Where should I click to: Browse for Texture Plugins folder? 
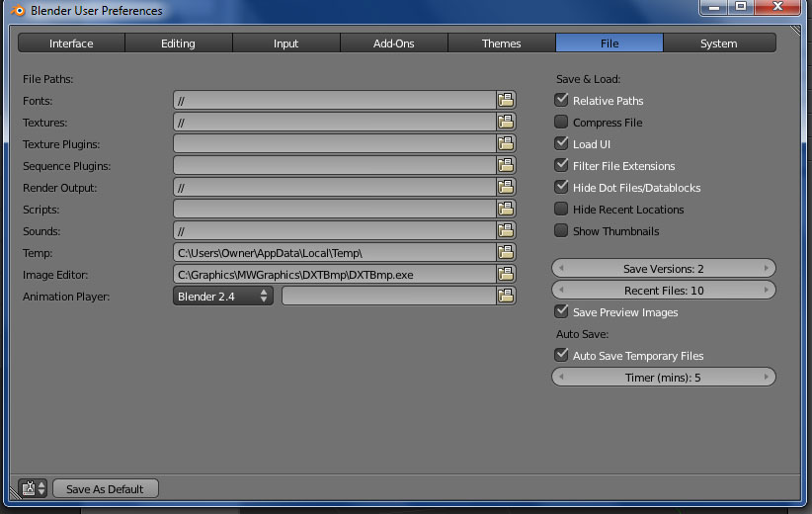(506, 144)
